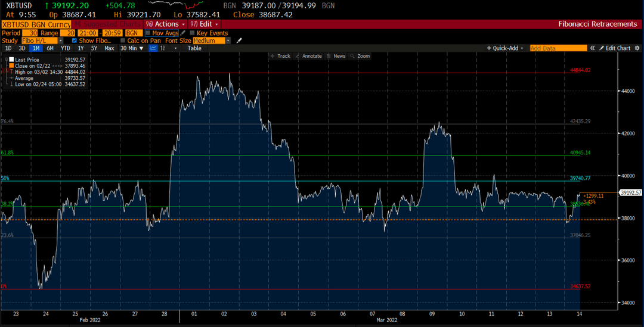The width and height of the screenshot is (644, 327).
Task: Uncheck the Show Fibo checkbox
Action: (75, 41)
